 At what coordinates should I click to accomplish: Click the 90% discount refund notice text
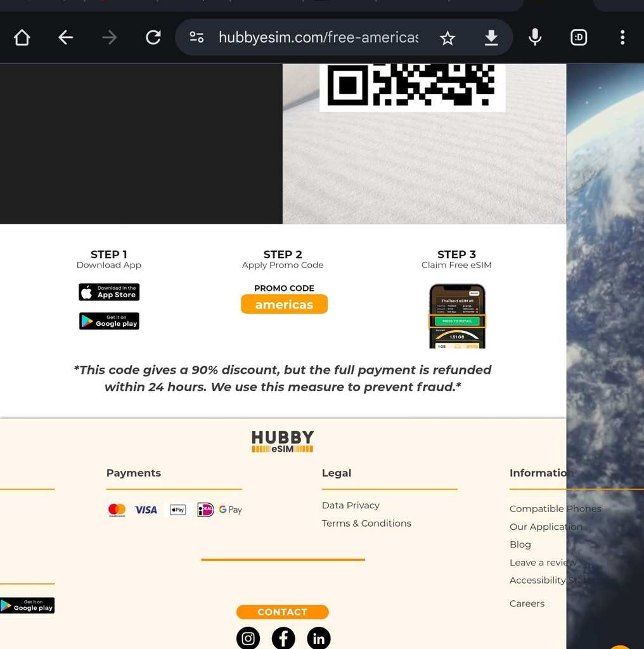283,378
